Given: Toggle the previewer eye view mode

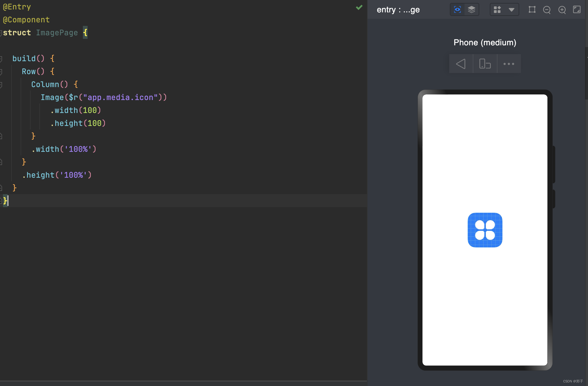Looking at the screenshot, I should 457,10.
